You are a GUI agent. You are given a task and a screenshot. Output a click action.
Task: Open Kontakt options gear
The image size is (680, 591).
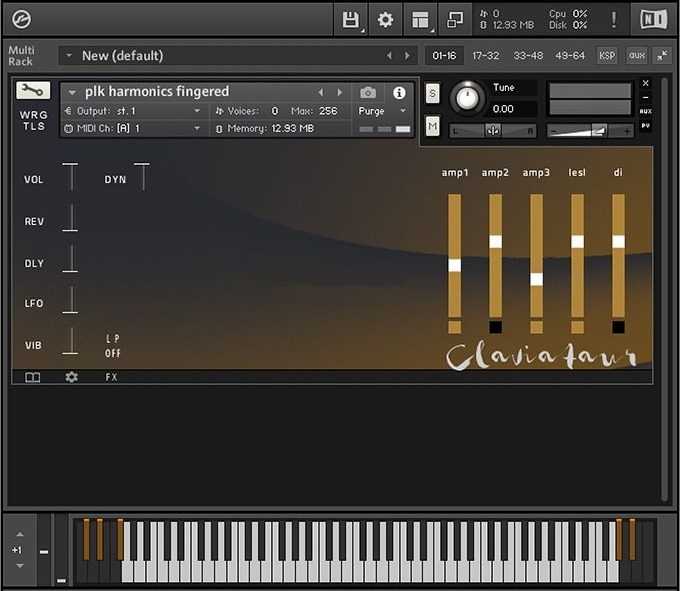[x=385, y=20]
